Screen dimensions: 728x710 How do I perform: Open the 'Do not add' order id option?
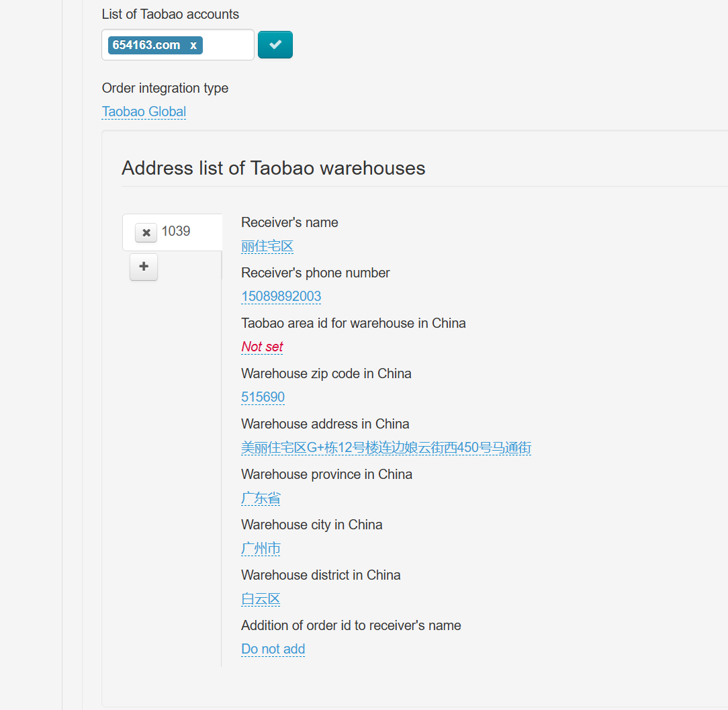pyautogui.click(x=273, y=649)
